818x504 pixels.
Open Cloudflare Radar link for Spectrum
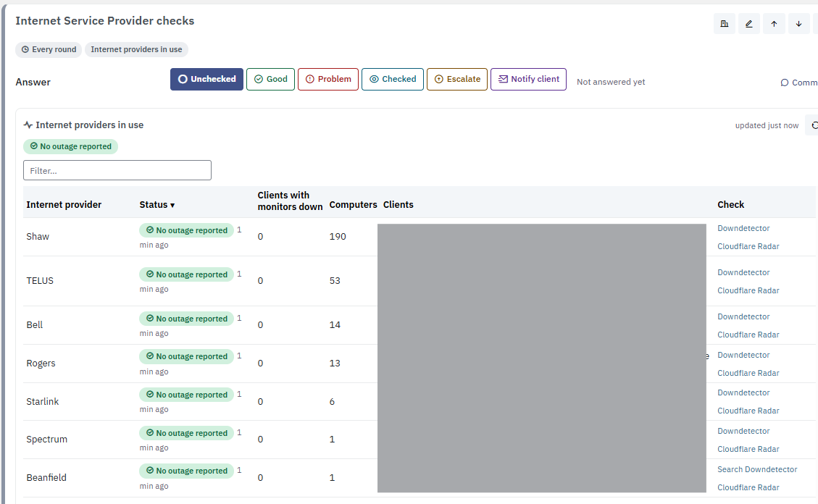point(748,449)
